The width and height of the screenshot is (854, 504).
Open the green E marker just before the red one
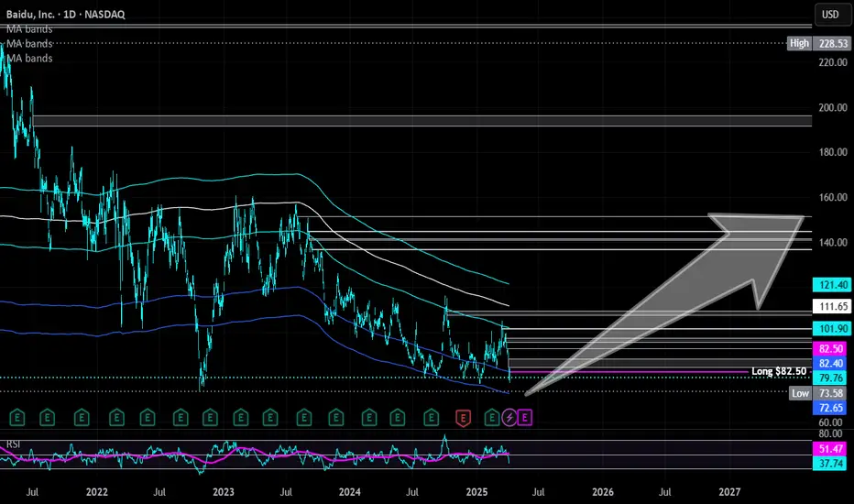[432, 418]
